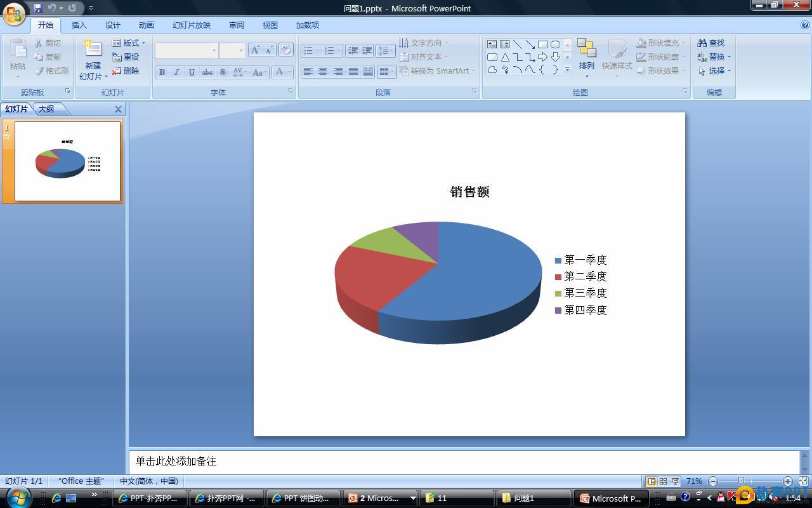
Task: Start slide show from status bar
Action: pos(675,481)
